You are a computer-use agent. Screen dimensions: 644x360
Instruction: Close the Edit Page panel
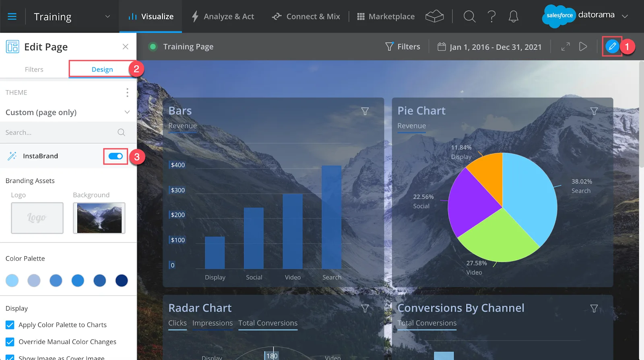tap(126, 47)
